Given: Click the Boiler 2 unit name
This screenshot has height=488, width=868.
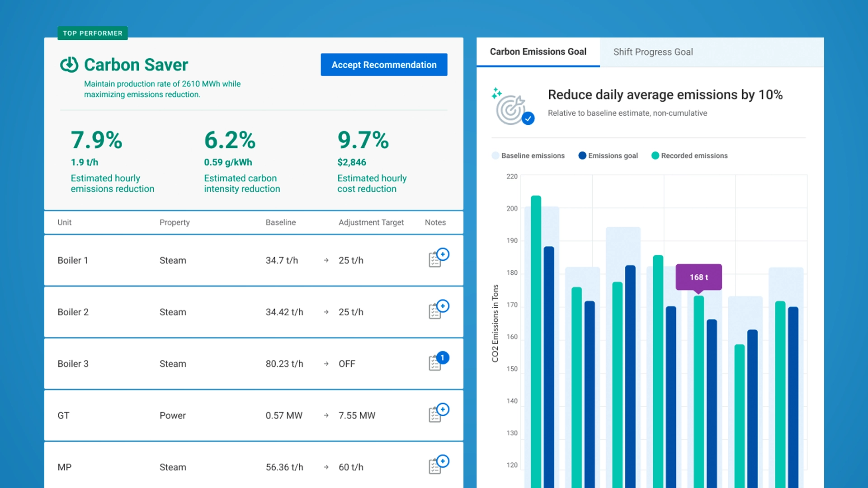Looking at the screenshot, I should (x=73, y=312).
